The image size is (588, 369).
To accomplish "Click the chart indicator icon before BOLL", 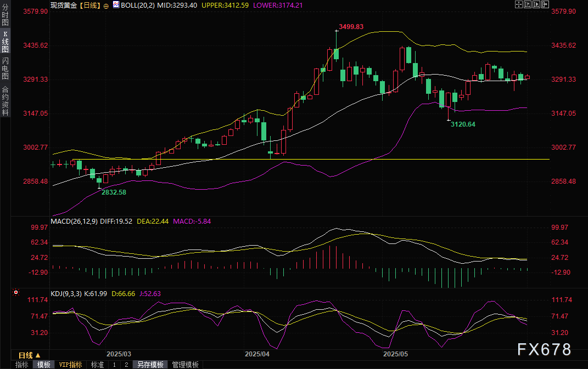I will 115,4.
